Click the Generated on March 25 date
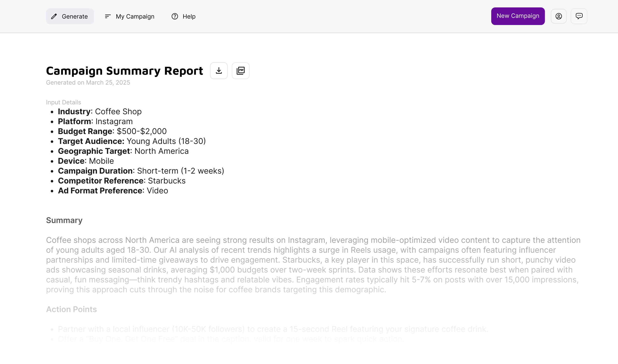 coord(88,83)
